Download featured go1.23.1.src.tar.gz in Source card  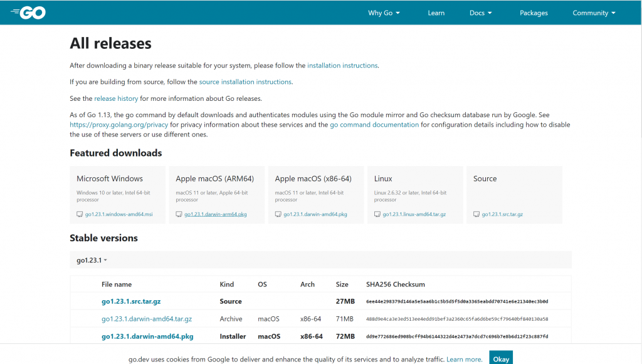tap(502, 214)
